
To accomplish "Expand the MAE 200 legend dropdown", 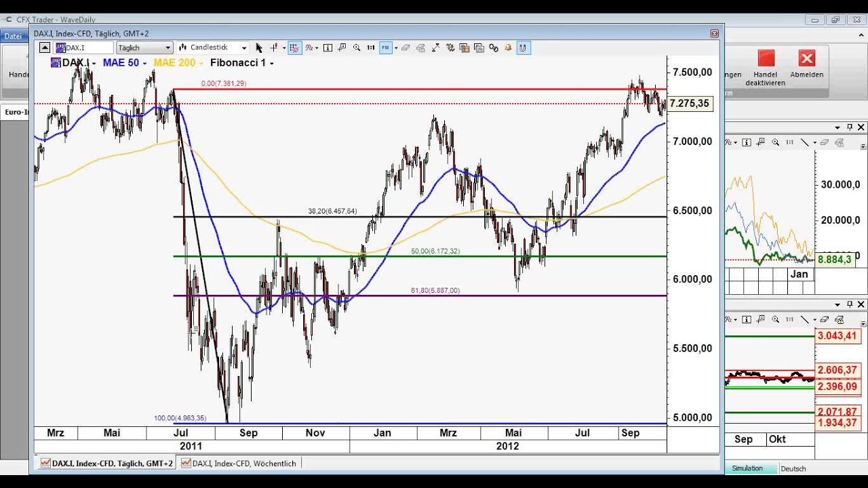I will (x=201, y=63).
